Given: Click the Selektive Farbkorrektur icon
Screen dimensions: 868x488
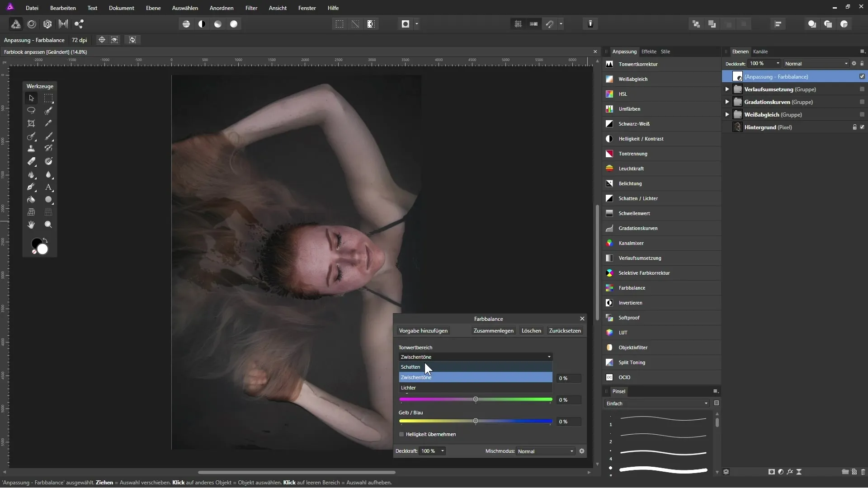Looking at the screenshot, I should pos(609,273).
